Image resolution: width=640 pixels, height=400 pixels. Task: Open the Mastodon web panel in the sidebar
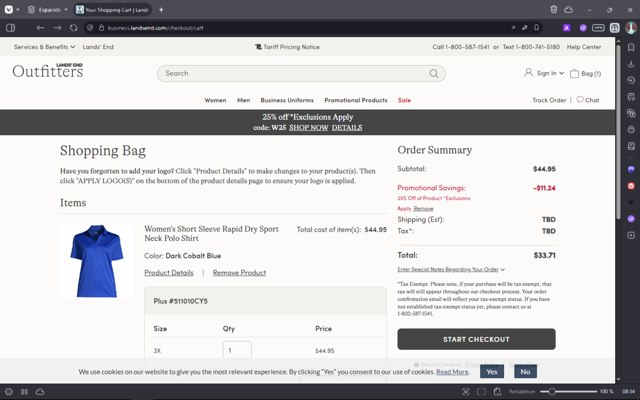point(631,169)
